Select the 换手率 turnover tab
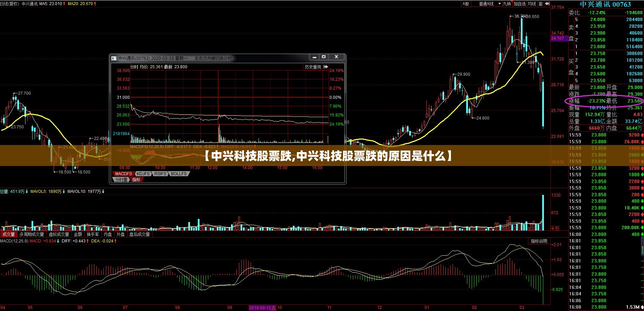644x311 pixels. click(x=93, y=234)
